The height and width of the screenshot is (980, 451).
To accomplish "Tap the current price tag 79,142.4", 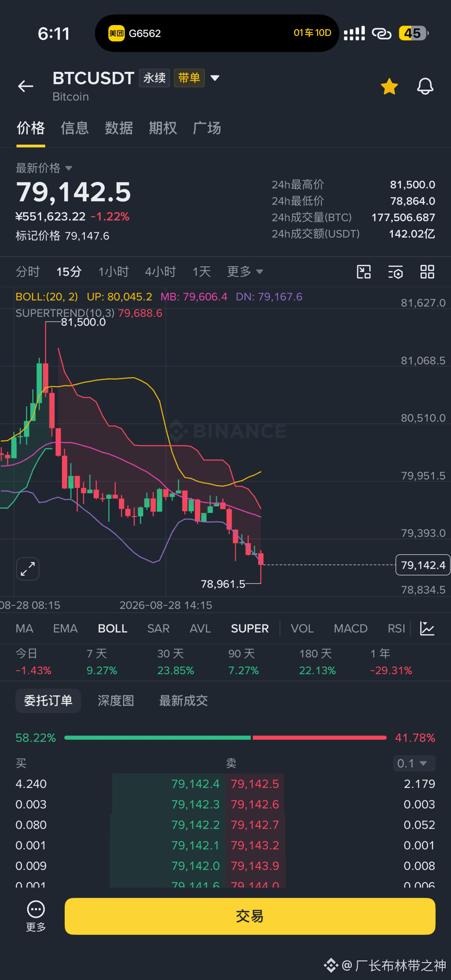I will (x=423, y=565).
